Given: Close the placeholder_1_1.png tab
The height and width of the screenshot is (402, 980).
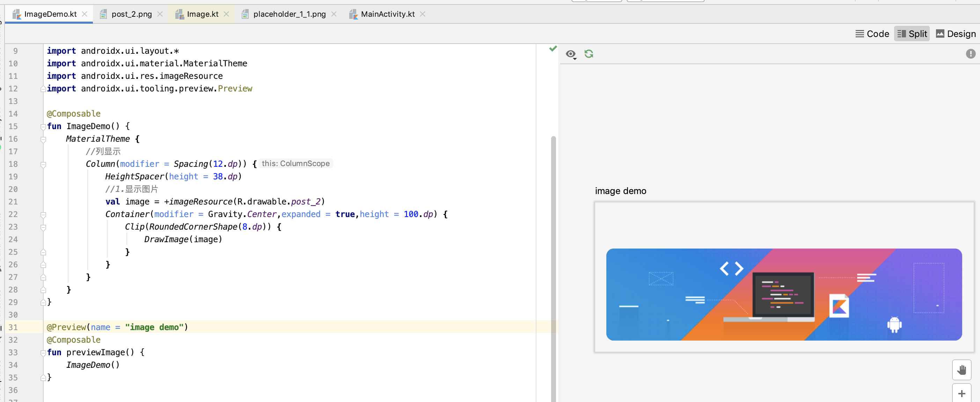Looking at the screenshot, I should (x=334, y=14).
